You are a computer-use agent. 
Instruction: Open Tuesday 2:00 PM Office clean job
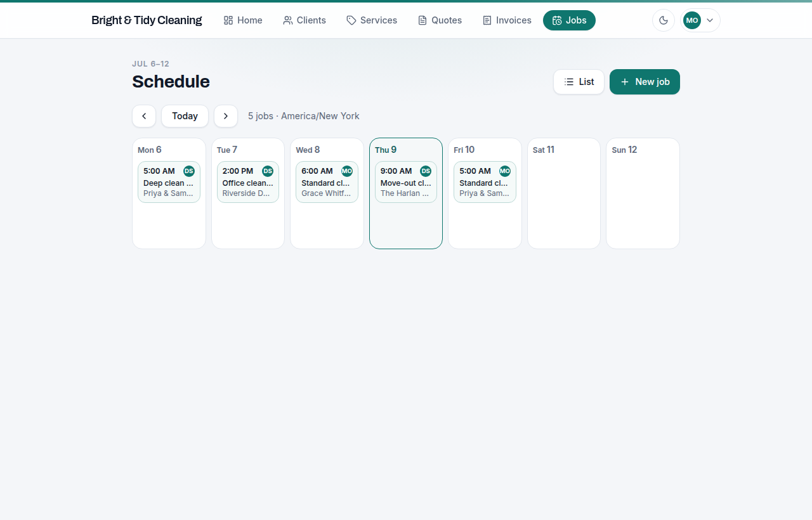(x=248, y=182)
